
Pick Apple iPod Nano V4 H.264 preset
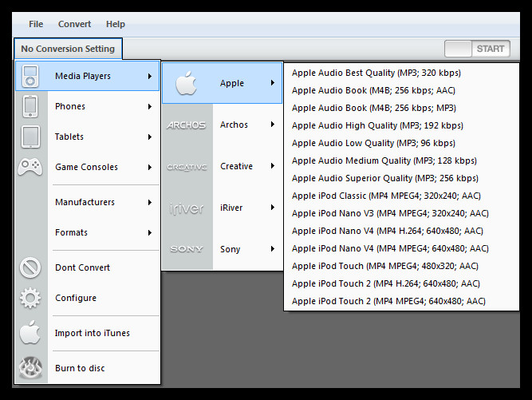coord(401,231)
